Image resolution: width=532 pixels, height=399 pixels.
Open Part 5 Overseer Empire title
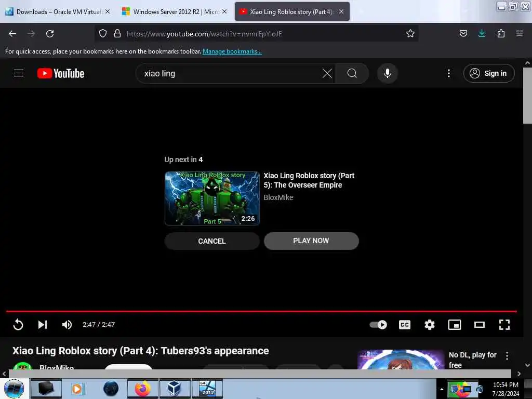tap(309, 180)
